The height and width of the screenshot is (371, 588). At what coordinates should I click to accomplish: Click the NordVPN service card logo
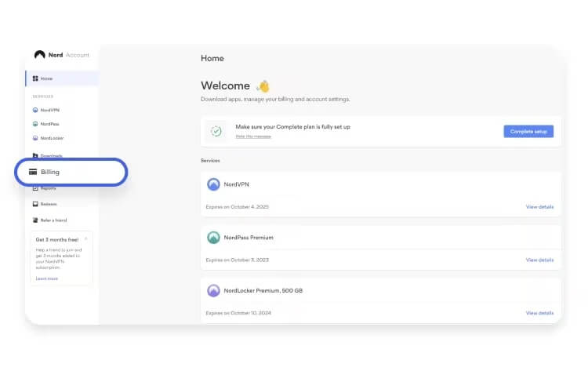pyautogui.click(x=213, y=184)
